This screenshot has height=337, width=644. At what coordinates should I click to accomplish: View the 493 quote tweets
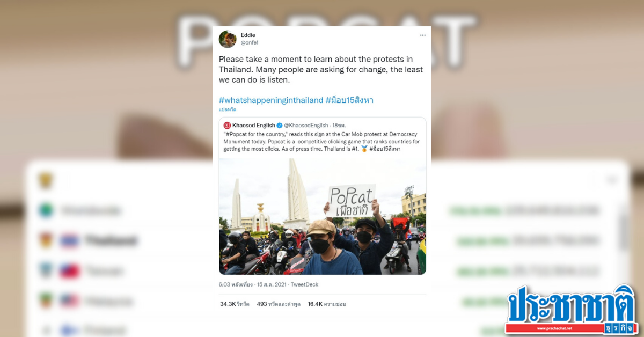click(x=279, y=304)
